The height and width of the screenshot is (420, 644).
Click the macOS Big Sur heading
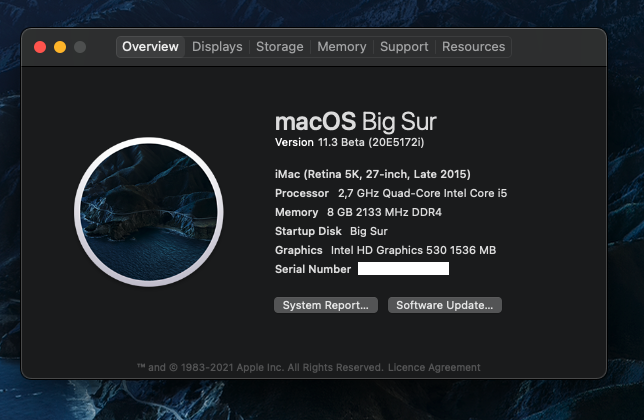click(x=356, y=122)
